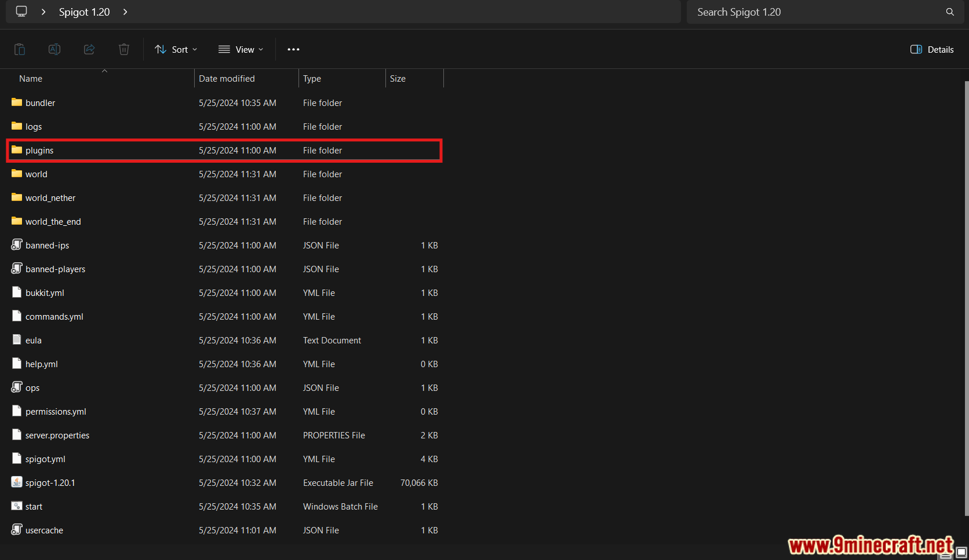Open the Sort dropdown menu
Viewport: 969px width, 560px height.
176,49
